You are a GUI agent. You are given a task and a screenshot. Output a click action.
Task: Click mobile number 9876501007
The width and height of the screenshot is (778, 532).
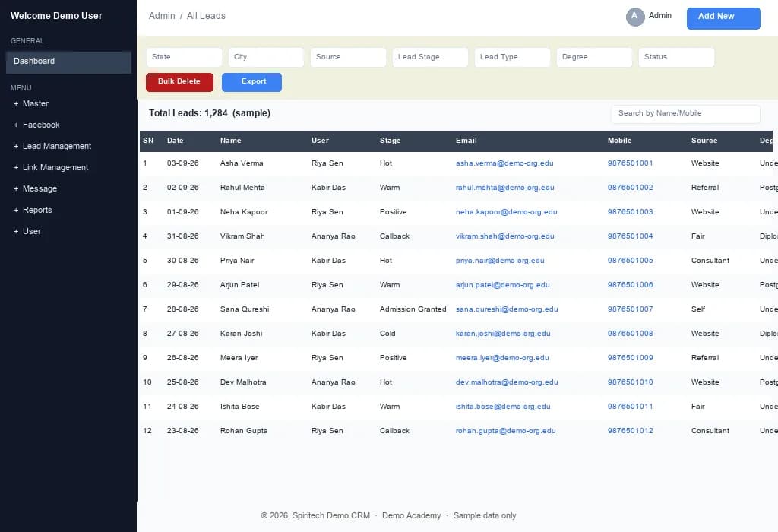[x=630, y=309]
